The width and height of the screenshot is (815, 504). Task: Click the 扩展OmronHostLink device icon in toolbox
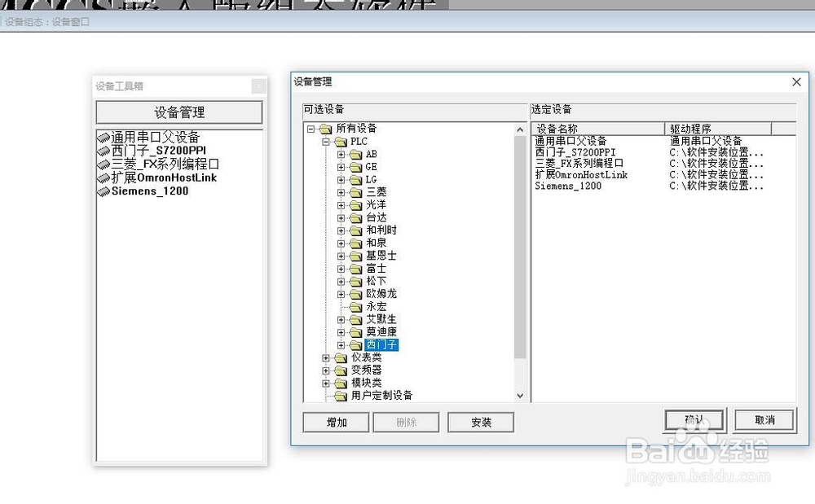pyautogui.click(x=104, y=178)
